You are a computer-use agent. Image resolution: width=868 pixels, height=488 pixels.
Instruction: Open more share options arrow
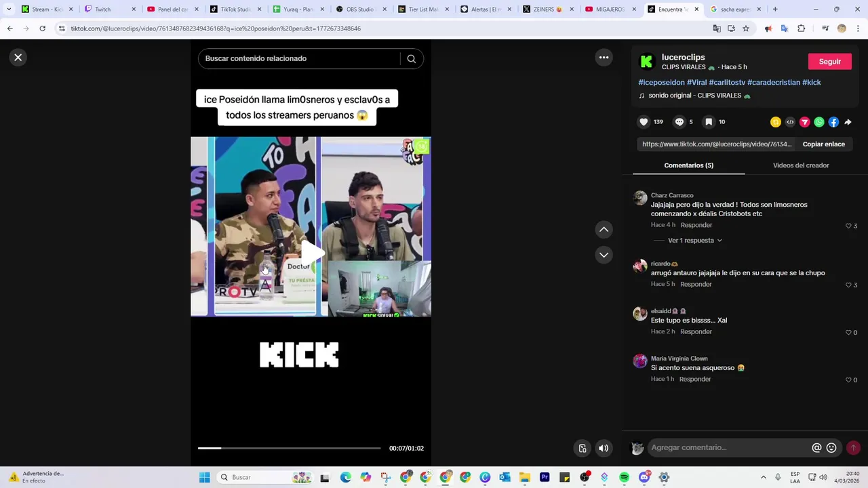(848, 122)
